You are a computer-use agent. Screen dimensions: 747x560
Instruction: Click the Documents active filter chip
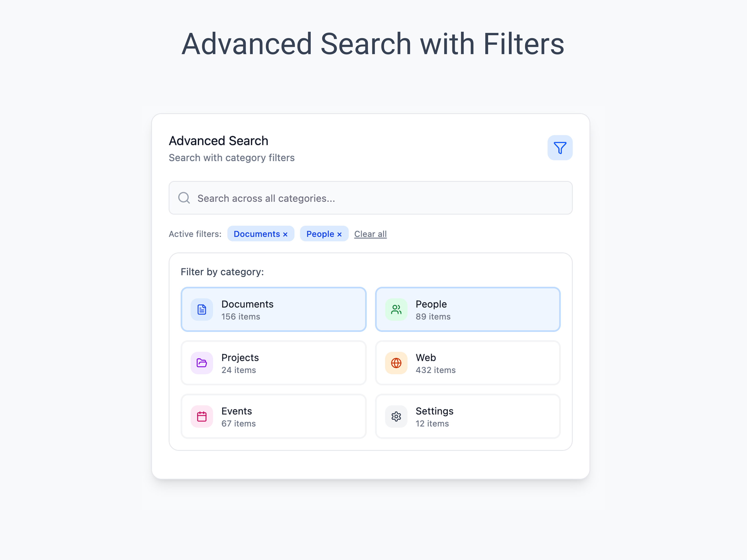click(261, 234)
